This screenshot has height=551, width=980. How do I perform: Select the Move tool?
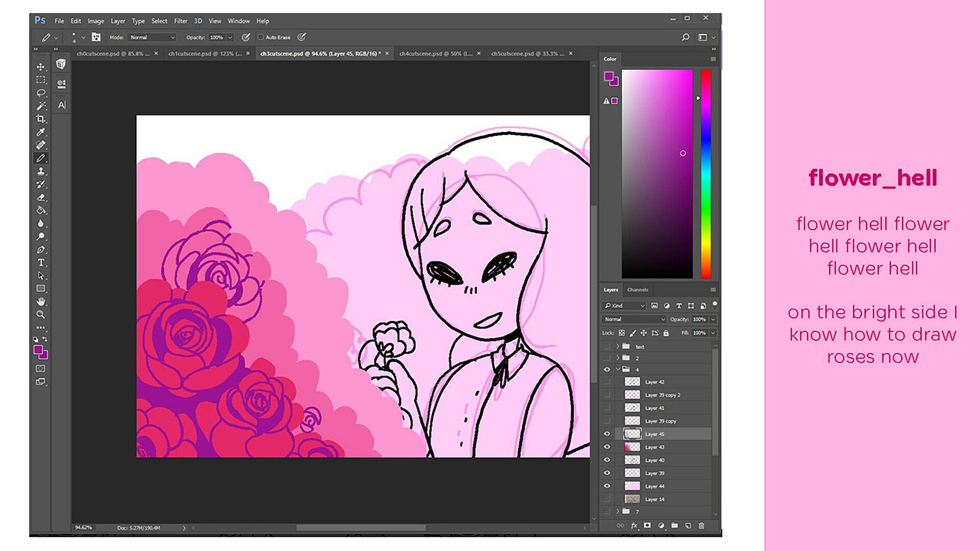click(x=41, y=67)
